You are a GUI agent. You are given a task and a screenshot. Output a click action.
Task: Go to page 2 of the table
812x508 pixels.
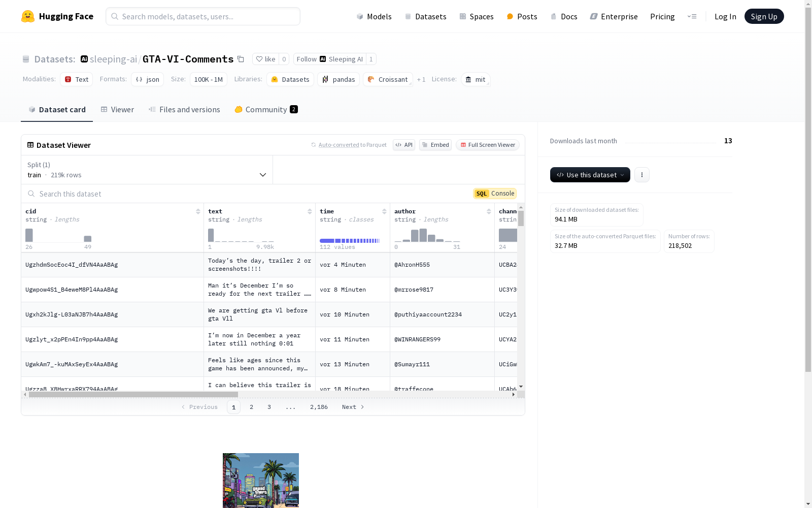click(x=251, y=407)
